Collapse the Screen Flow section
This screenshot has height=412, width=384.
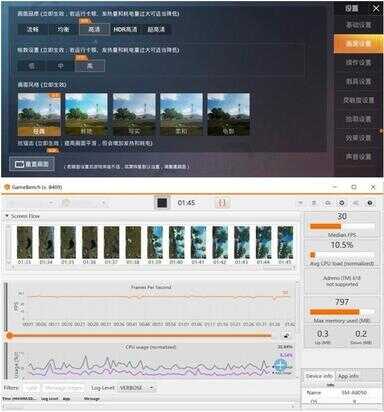coord(7,216)
